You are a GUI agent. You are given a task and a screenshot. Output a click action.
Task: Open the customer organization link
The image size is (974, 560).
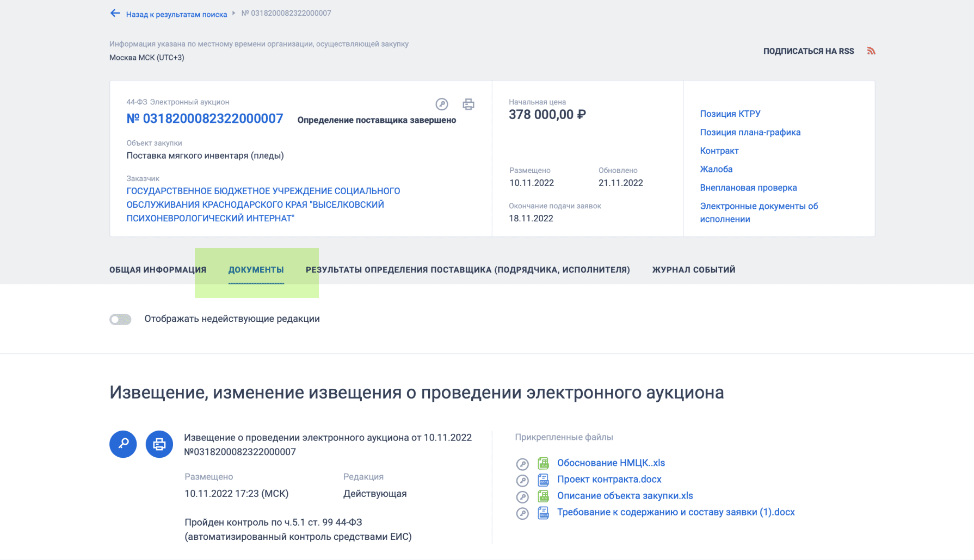pyautogui.click(x=263, y=204)
